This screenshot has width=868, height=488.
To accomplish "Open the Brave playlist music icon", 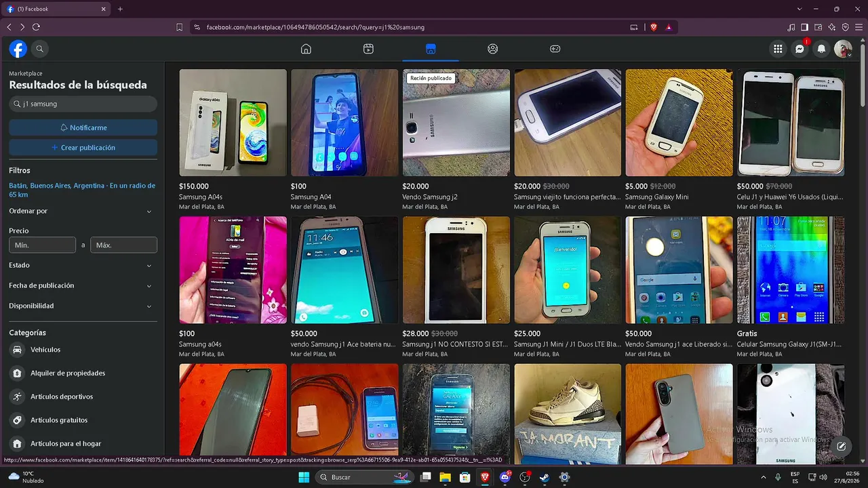I will click(x=791, y=27).
